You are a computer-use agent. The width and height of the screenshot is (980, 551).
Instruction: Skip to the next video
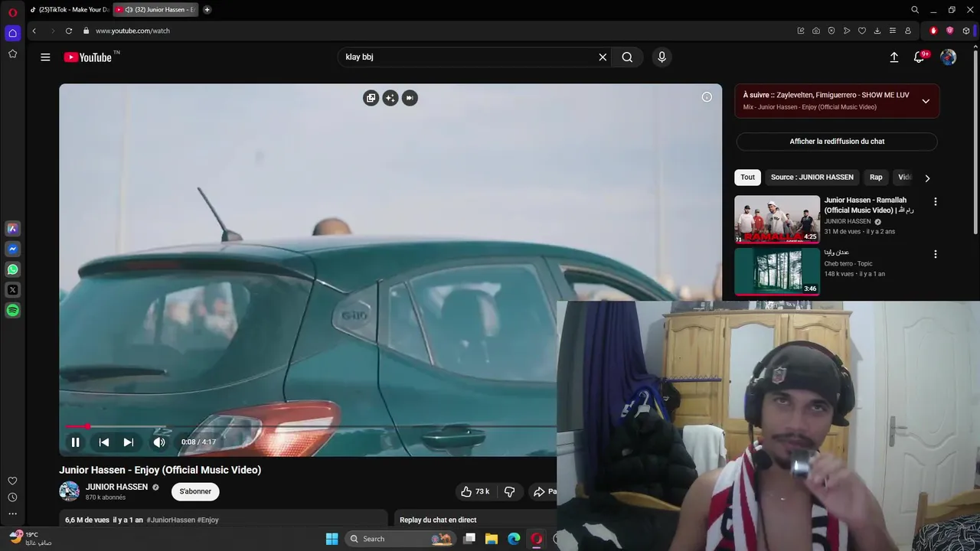tap(129, 442)
